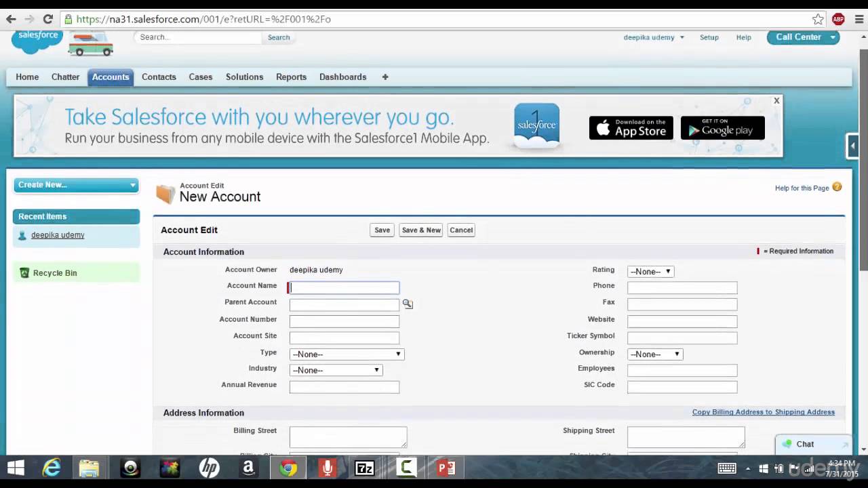Open the All Tabs plus icon

(x=385, y=77)
